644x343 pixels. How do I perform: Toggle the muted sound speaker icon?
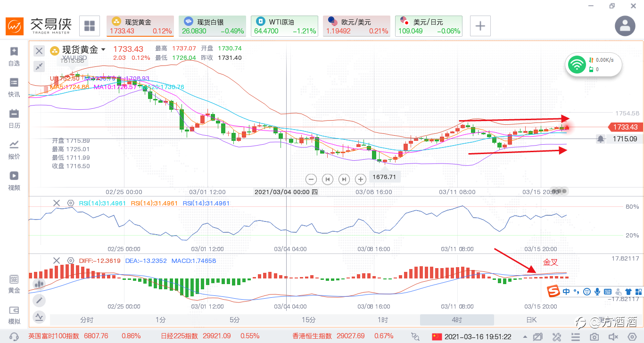pyautogui.click(x=613, y=337)
